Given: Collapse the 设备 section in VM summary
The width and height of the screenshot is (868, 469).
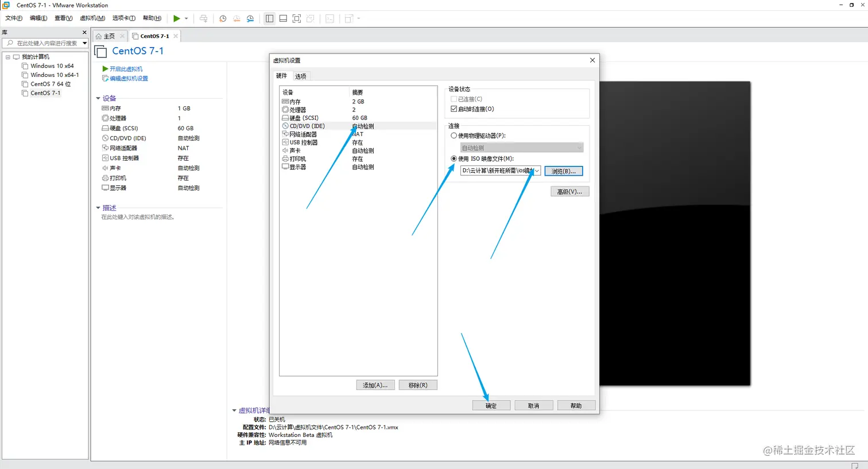Looking at the screenshot, I should click(98, 98).
